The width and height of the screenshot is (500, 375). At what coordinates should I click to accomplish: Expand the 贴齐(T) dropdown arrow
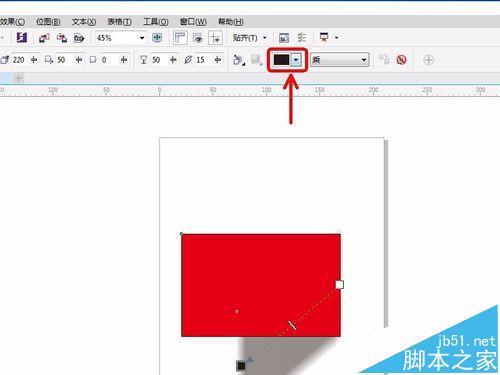coord(265,38)
